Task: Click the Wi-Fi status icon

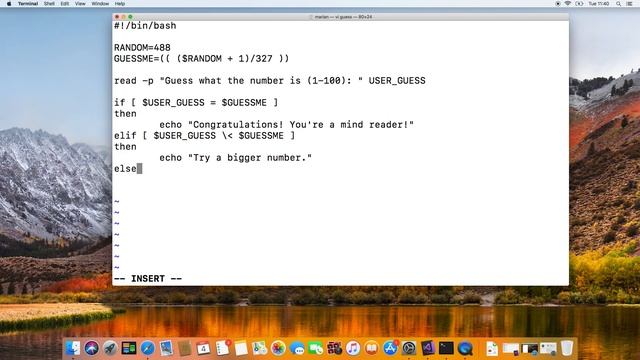Action: (568, 4)
